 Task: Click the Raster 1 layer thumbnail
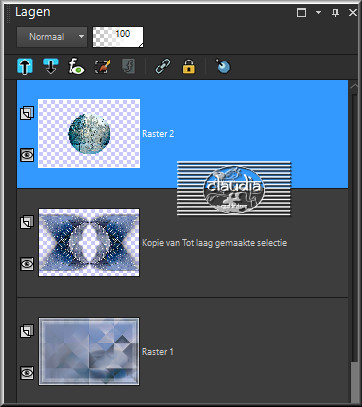[x=89, y=351]
